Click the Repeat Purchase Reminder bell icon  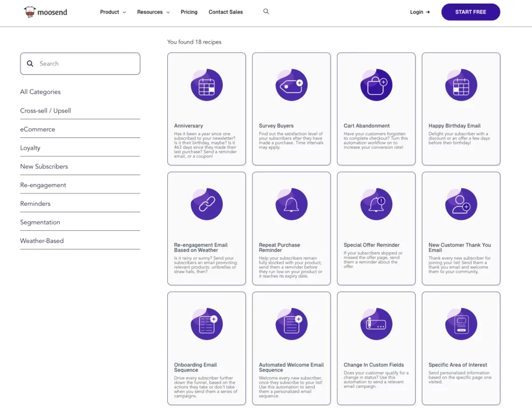tap(291, 203)
